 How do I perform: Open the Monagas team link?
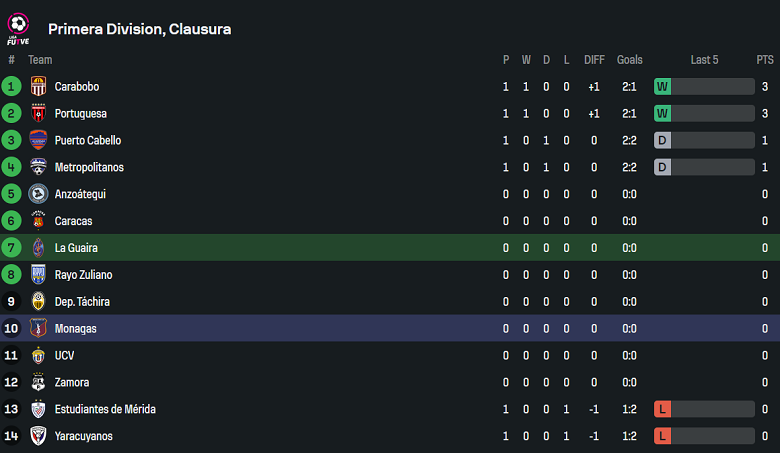click(76, 329)
